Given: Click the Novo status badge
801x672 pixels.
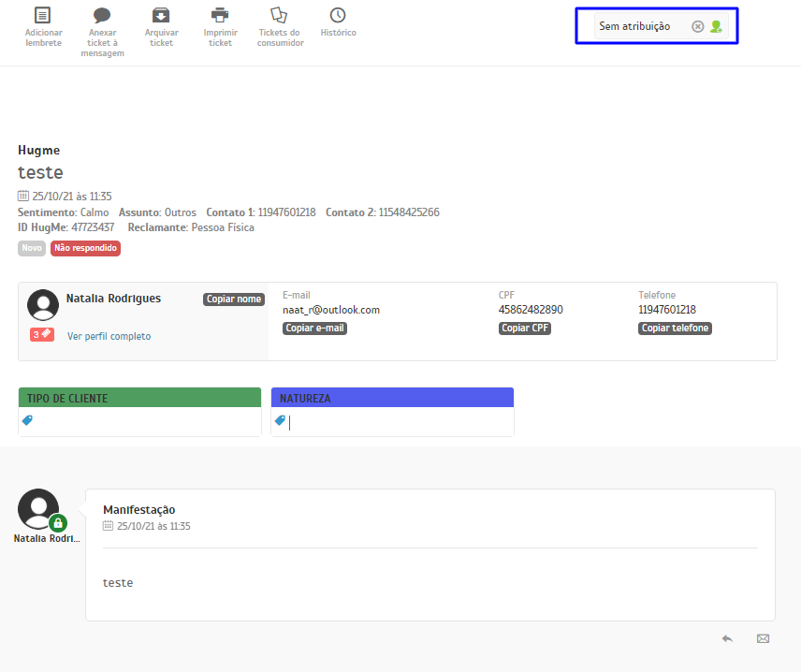Looking at the screenshot, I should pyautogui.click(x=32, y=248).
